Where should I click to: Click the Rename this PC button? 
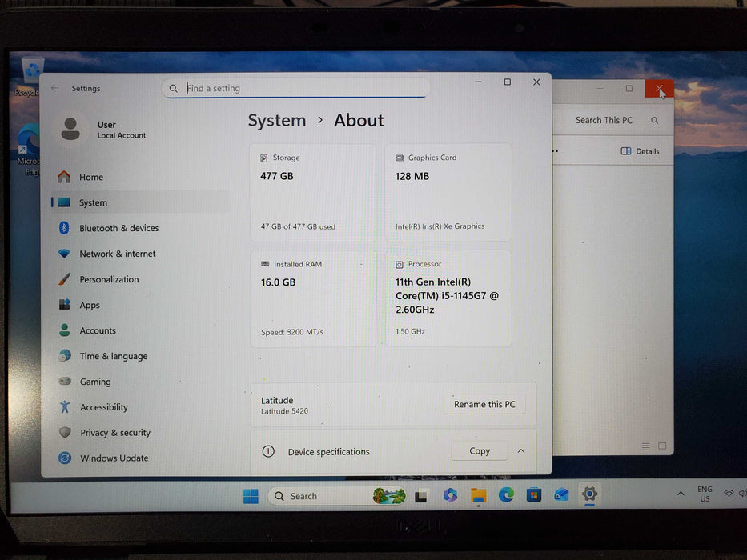tap(484, 404)
